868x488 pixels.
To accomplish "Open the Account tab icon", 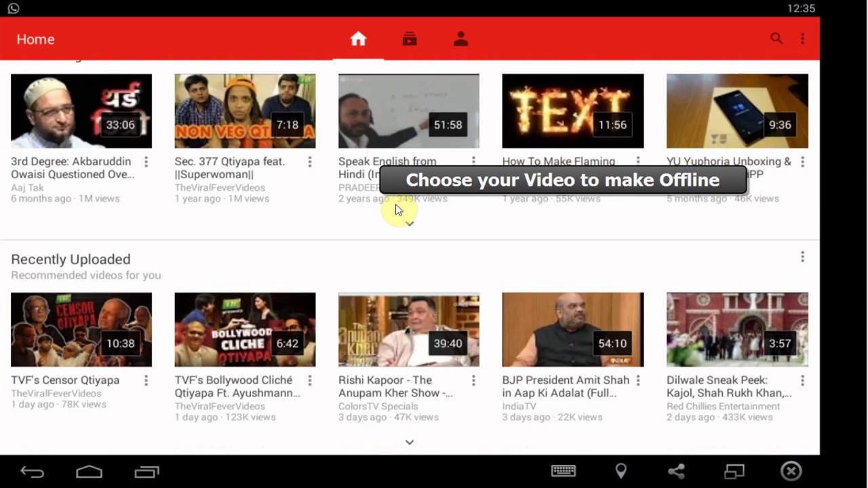I will 461,39.
